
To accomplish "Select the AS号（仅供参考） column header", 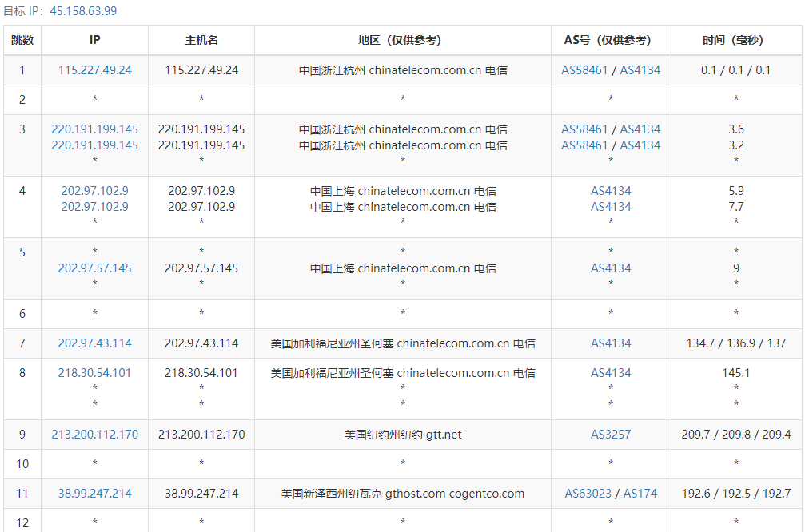I will 611,40.
